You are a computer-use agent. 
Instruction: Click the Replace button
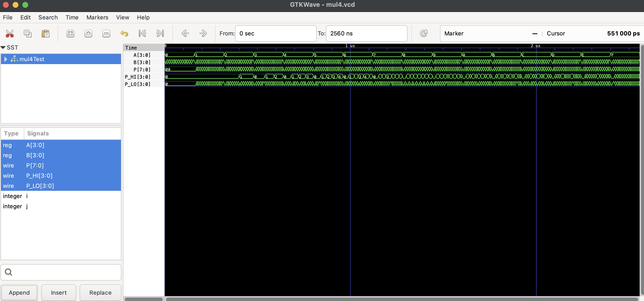click(x=100, y=293)
